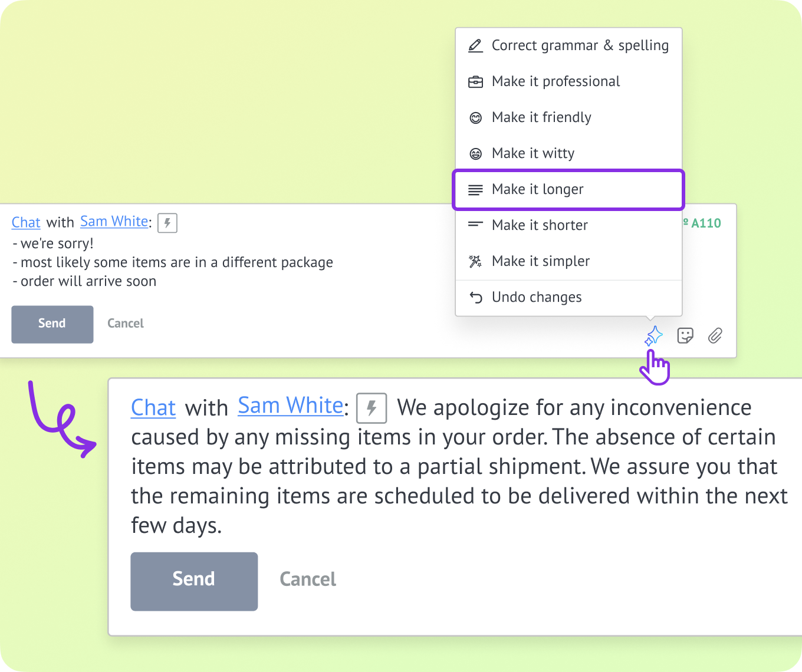Click Cancel in the upper chat box
This screenshot has width=802, height=672.
126,324
